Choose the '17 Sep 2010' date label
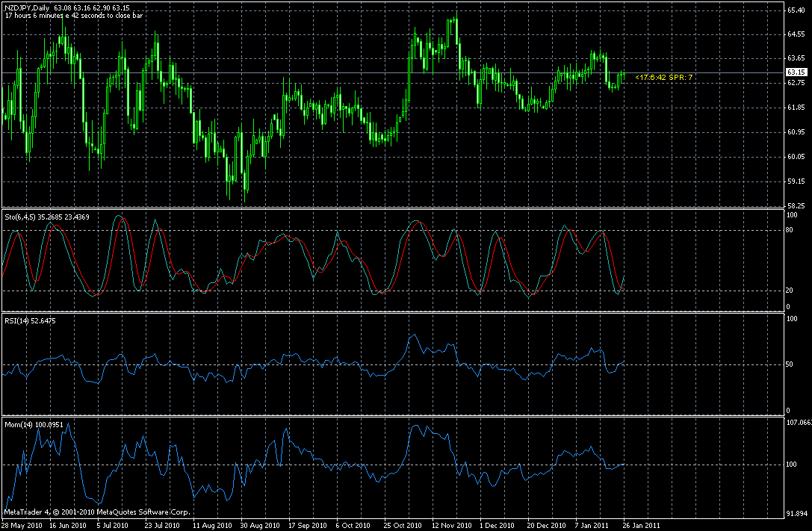 [x=308, y=525]
